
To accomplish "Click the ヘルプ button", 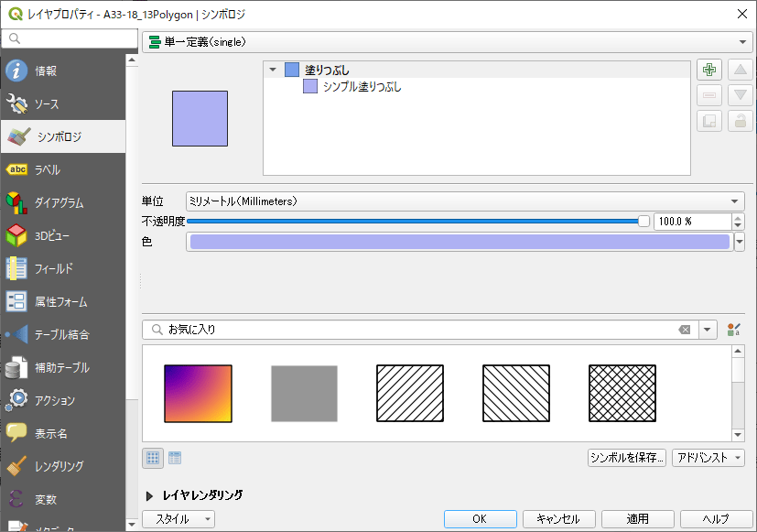I will (716, 519).
